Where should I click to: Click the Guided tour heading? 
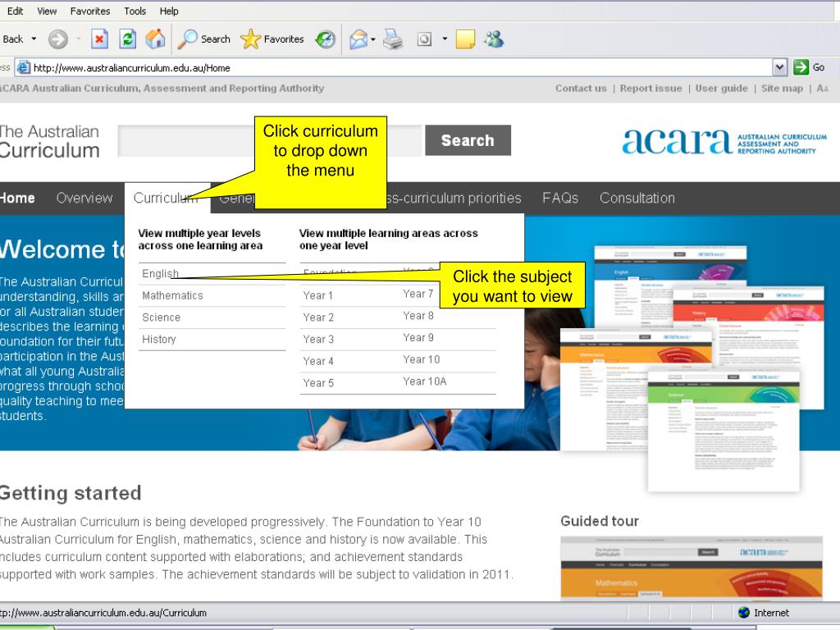600,521
